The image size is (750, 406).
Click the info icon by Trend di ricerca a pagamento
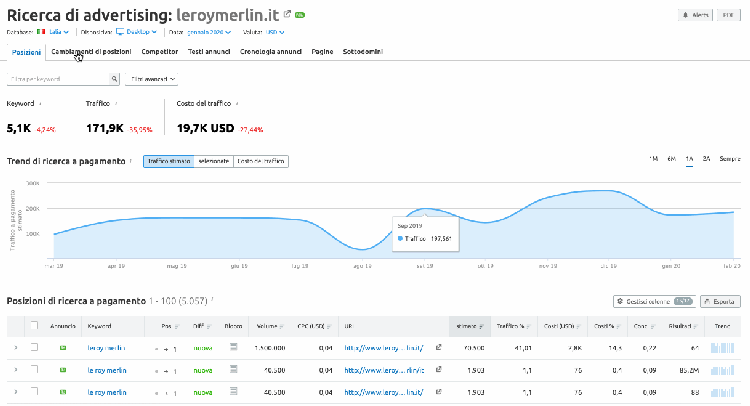coord(131,162)
